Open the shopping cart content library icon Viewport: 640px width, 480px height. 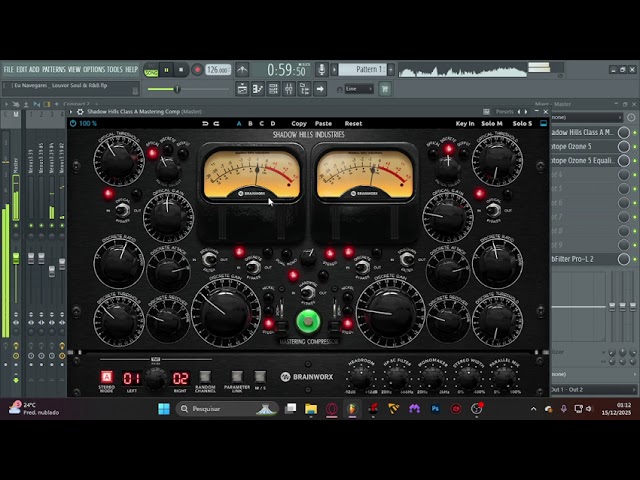click(384, 89)
